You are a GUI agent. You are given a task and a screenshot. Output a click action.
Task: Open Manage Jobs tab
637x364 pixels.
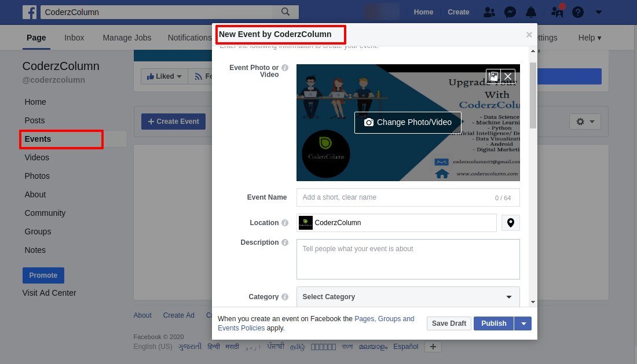(127, 38)
